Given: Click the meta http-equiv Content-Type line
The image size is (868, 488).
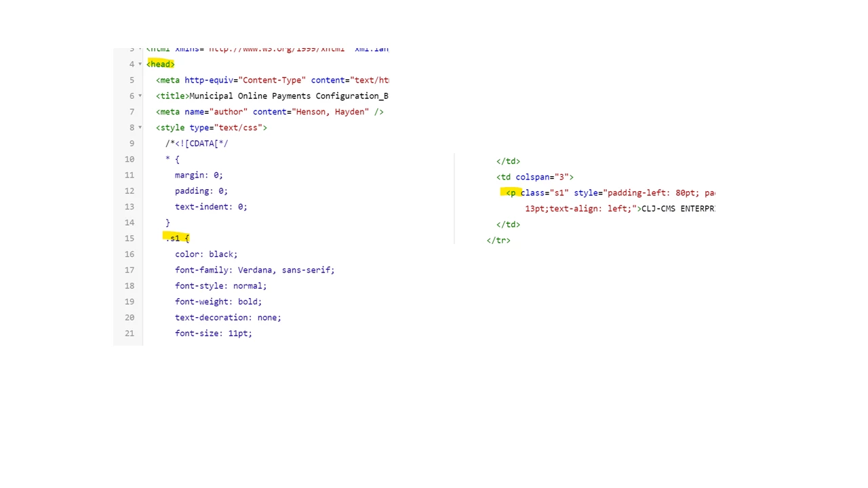Looking at the screenshot, I should pos(272,80).
